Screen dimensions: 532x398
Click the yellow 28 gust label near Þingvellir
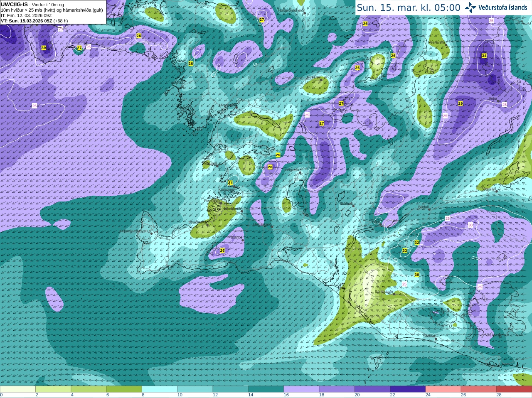[270, 167]
